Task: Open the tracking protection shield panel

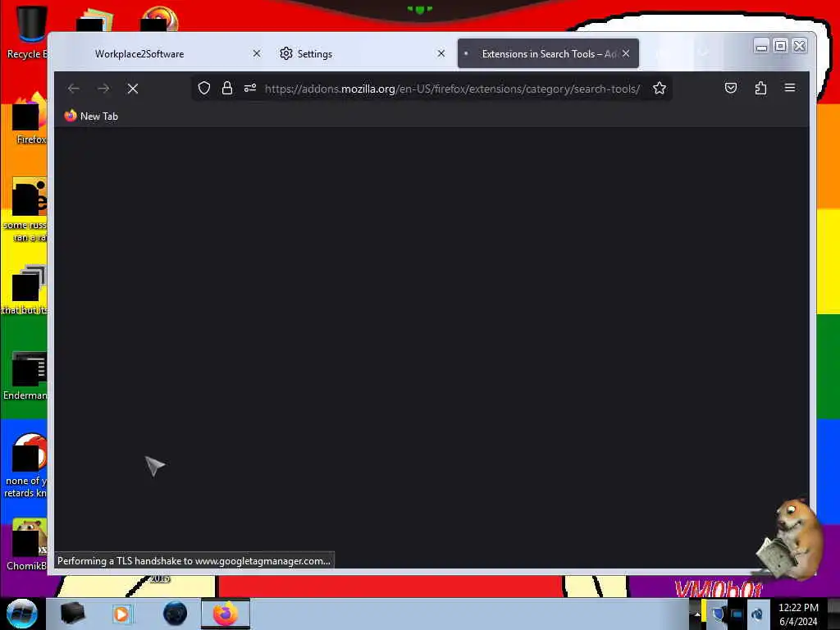Action: [204, 89]
